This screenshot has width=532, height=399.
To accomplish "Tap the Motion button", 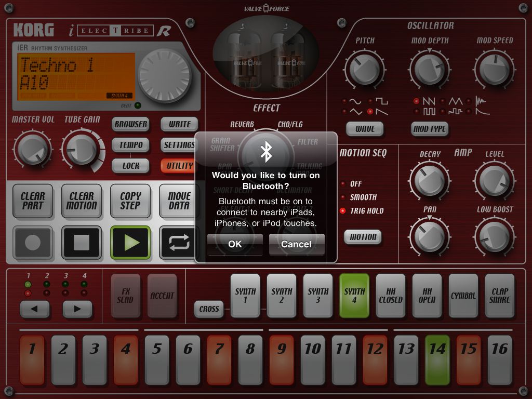I will (363, 237).
